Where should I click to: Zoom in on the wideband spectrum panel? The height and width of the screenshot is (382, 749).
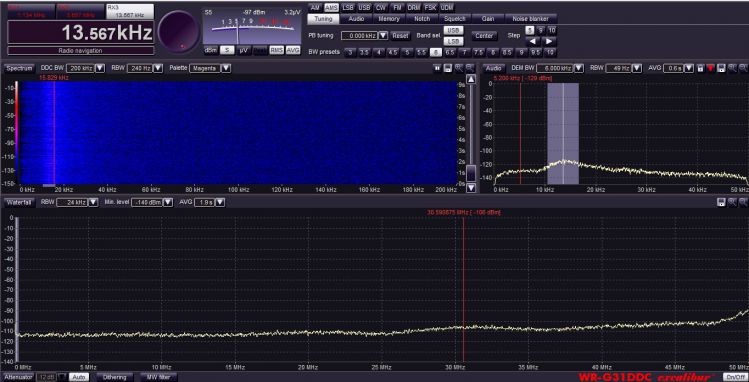[732, 202]
